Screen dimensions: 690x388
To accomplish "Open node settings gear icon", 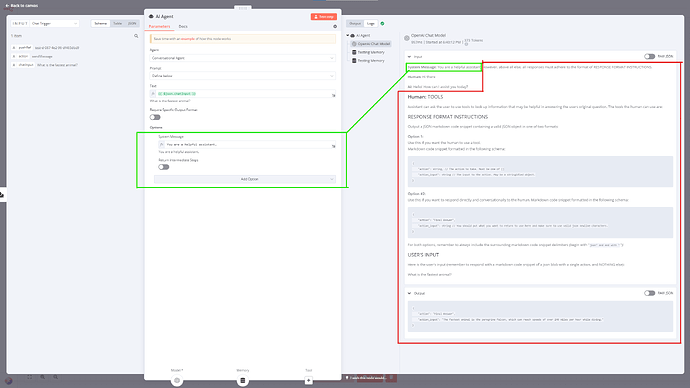I will [x=335, y=26].
